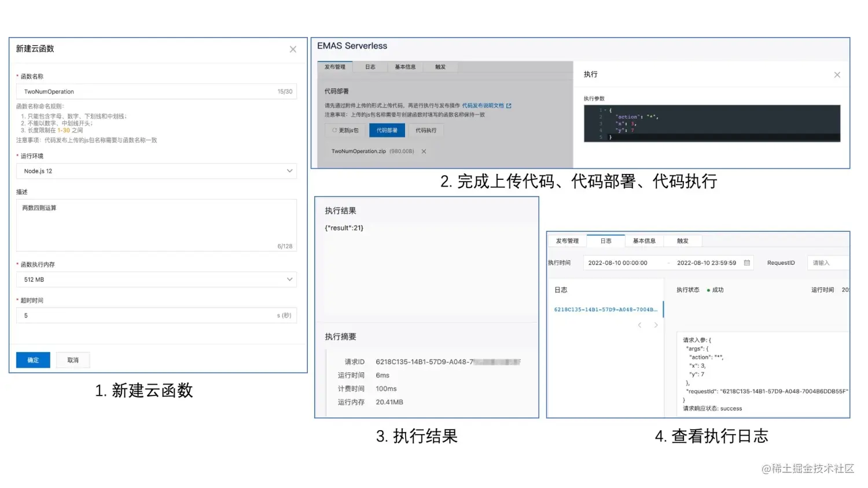Click the 代码执行 button
Screen dimensions: 868x488
tap(426, 131)
